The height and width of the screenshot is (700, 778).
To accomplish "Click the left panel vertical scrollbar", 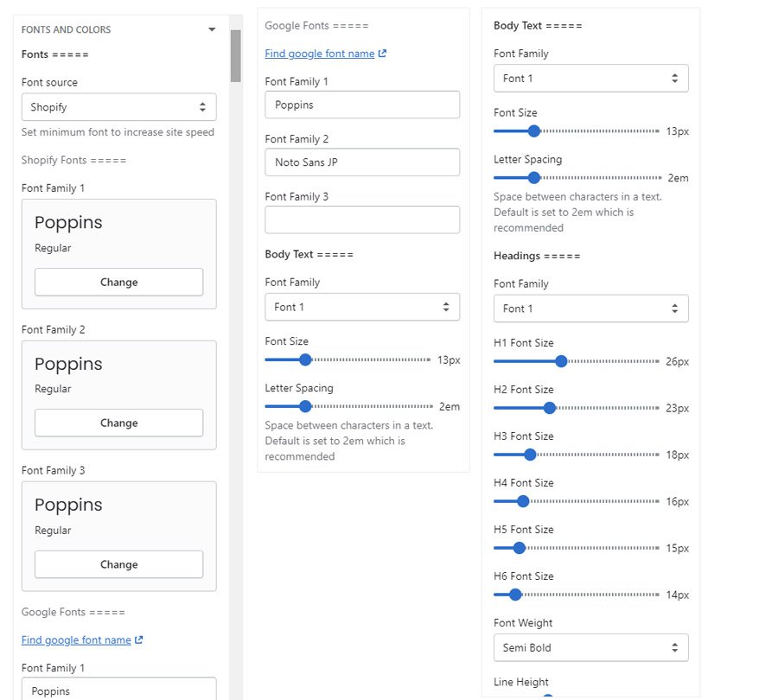I will [235, 56].
